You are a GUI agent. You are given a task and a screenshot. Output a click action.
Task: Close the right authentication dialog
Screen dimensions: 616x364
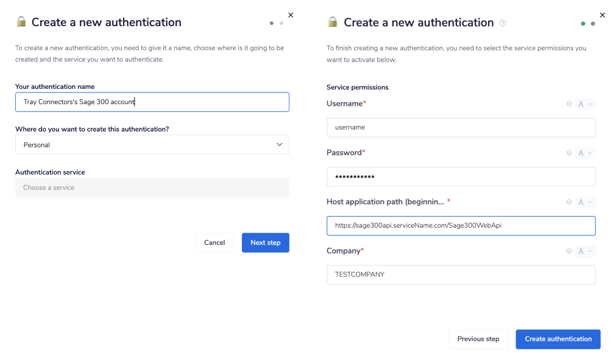[x=603, y=15]
